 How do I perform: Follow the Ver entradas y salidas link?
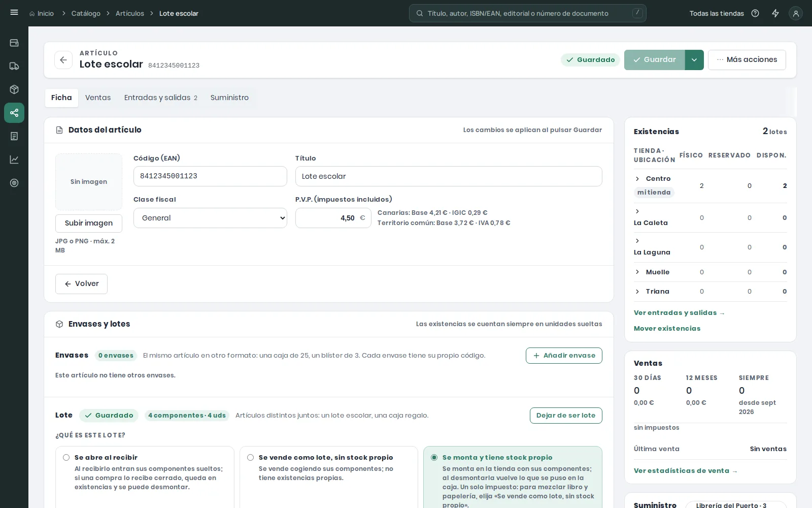[679, 313]
